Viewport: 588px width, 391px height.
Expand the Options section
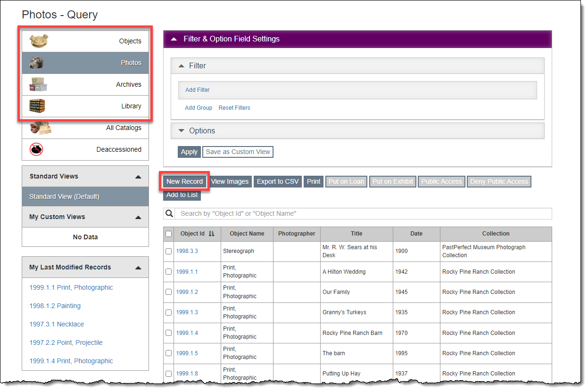point(181,131)
